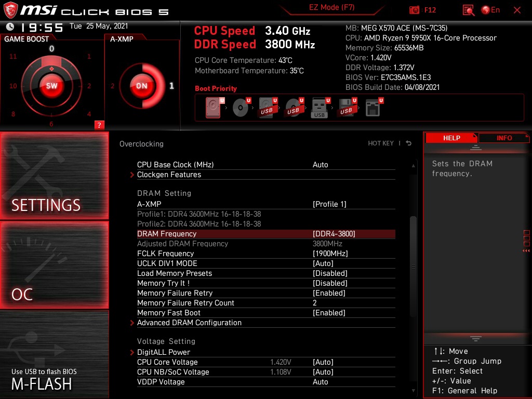Select A-XMP profile 2 number
532x399 pixels.
tap(113, 86)
